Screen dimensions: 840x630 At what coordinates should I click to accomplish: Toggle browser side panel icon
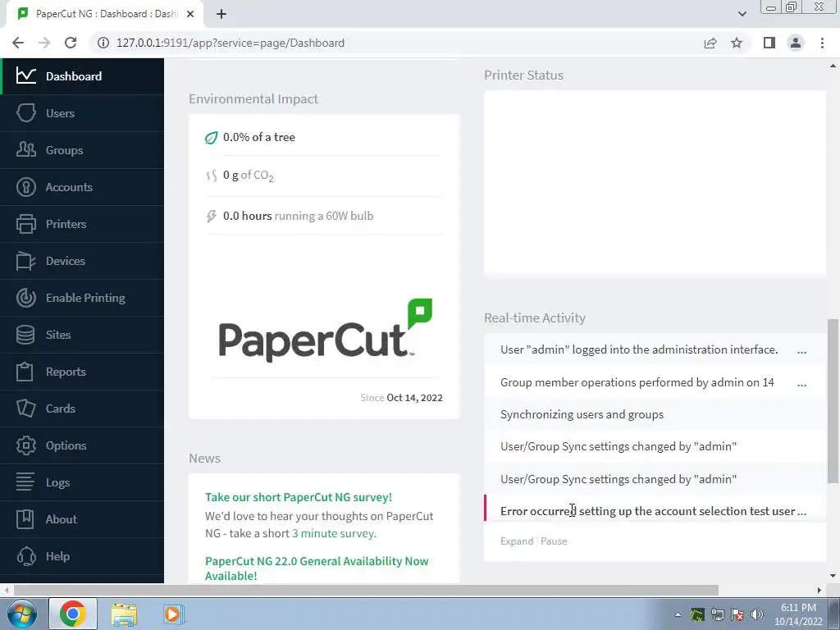[769, 43]
